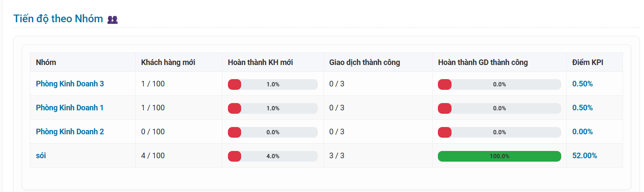Click the 3 / 3 successful transactions cell
The height and width of the screenshot is (192, 644).
[337, 156]
